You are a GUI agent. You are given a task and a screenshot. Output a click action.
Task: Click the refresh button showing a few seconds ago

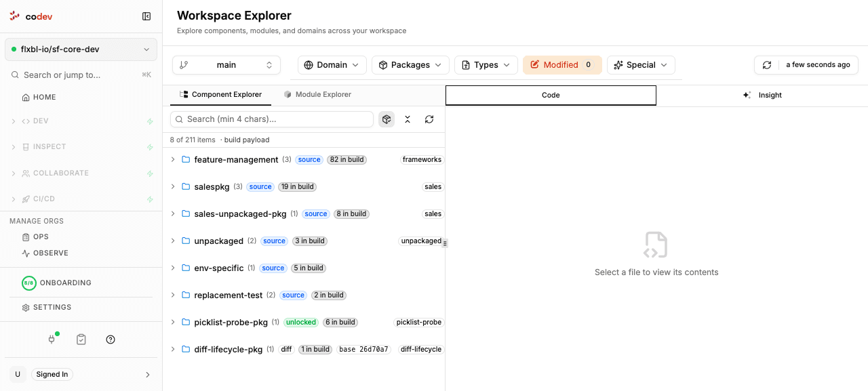806,65
